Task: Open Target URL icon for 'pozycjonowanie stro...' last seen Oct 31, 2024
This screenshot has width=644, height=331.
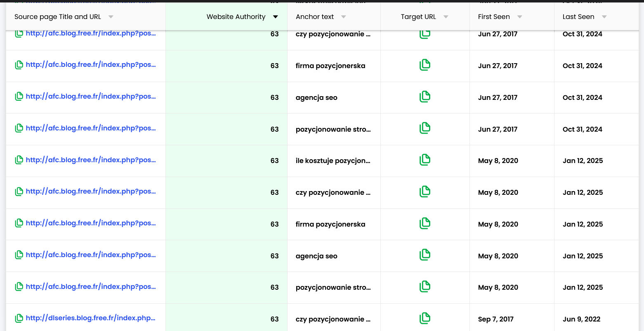Action: pos(425,128)
